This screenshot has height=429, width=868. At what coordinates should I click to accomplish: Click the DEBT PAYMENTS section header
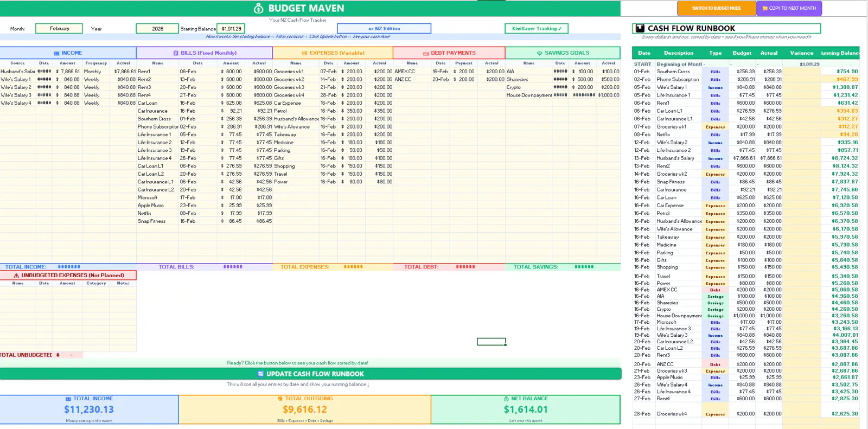click(449, 53)
